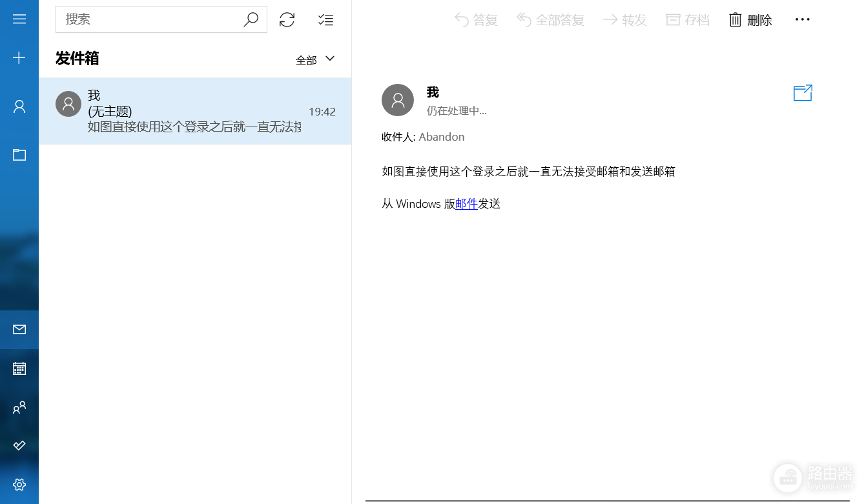Open more actions ellipsis menu
The image size is (864, 504).
(802, 19)
